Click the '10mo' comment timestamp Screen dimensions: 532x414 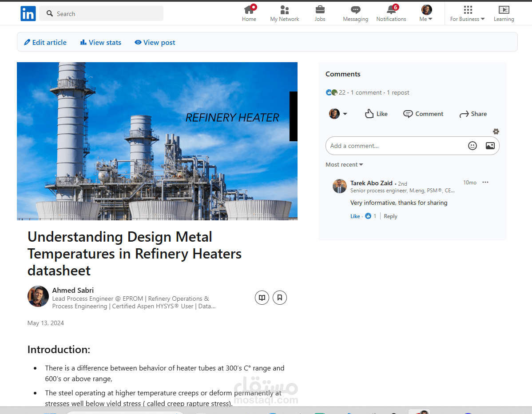(x=470, y=183)
